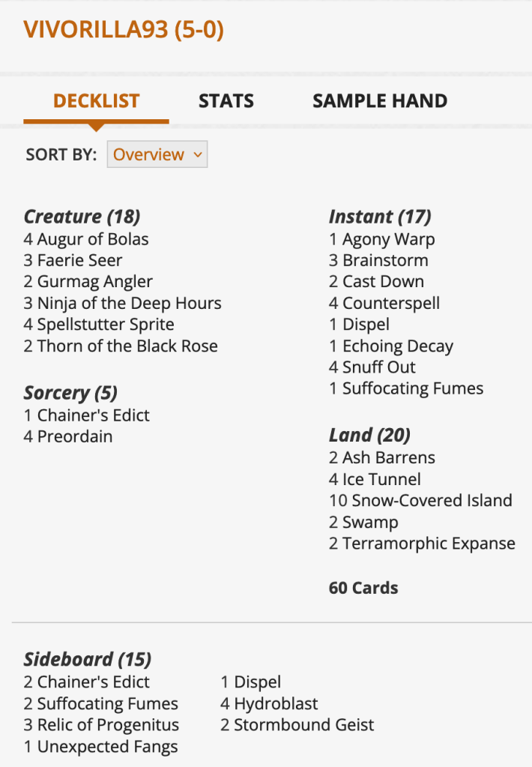Select the Decklist tab
532x767 pixels.
pyautogui.click(x=96, y=101)
